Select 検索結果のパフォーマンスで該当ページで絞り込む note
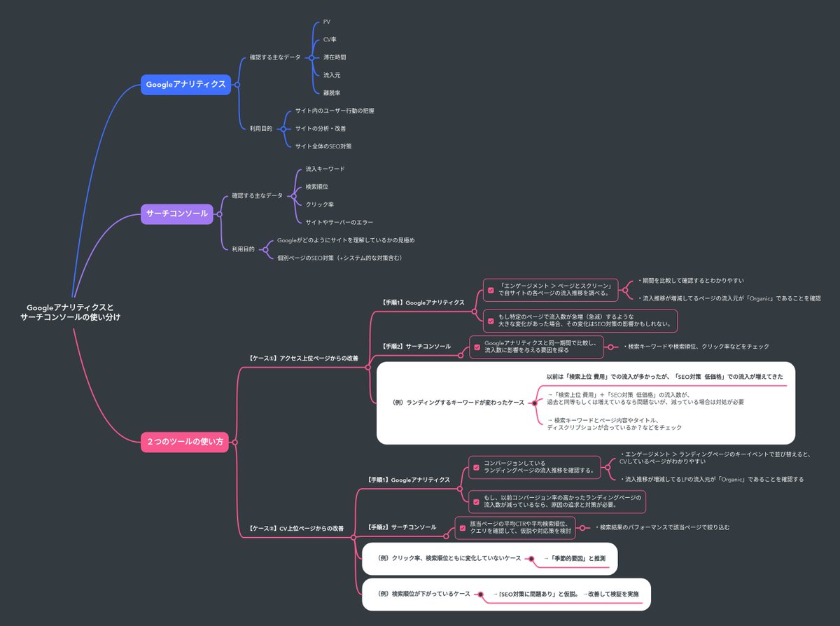 [x=661, y=527]
